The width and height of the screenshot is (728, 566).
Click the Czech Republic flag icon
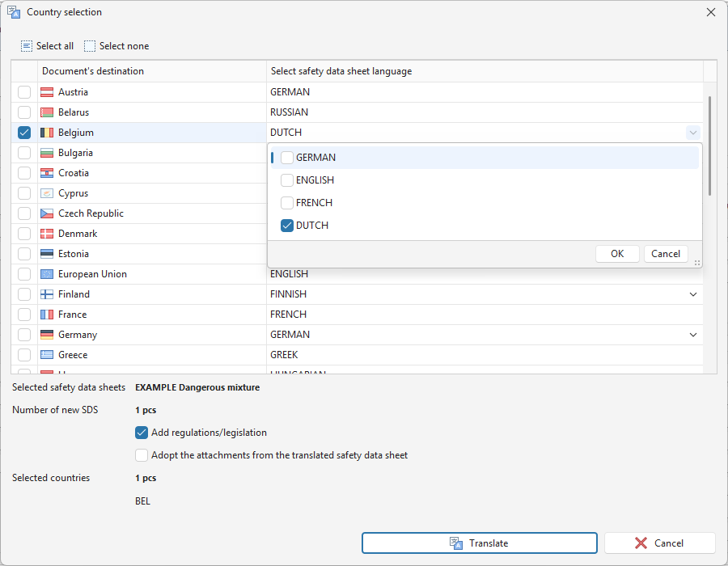click(x=47, y=213)
